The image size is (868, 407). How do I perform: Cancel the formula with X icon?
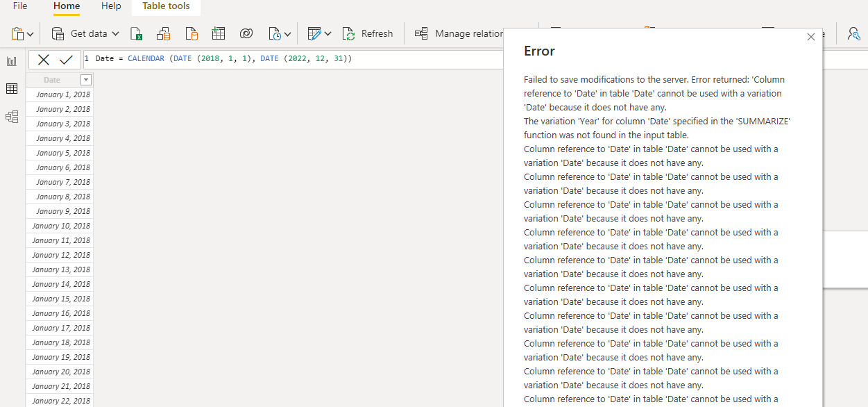(43, 60)
